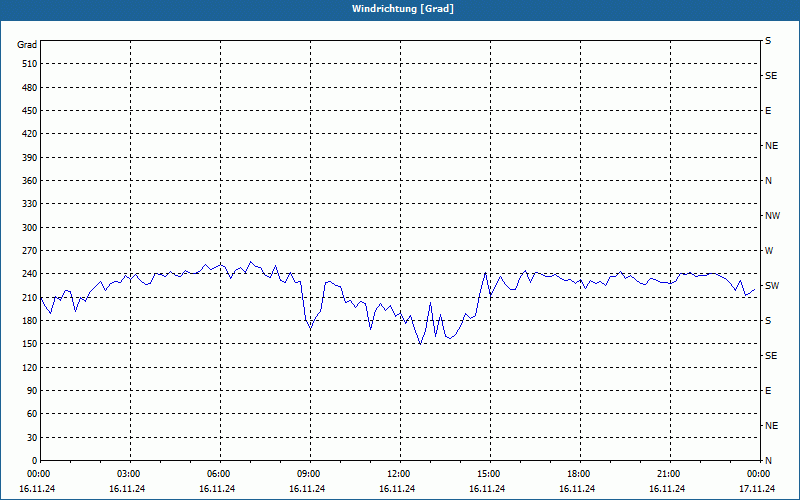Click the 16.11.24 date under 12:00

pos(397,489)
